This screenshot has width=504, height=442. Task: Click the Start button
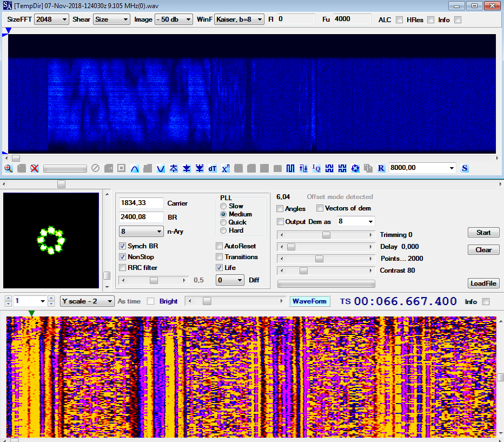[483, 233]
